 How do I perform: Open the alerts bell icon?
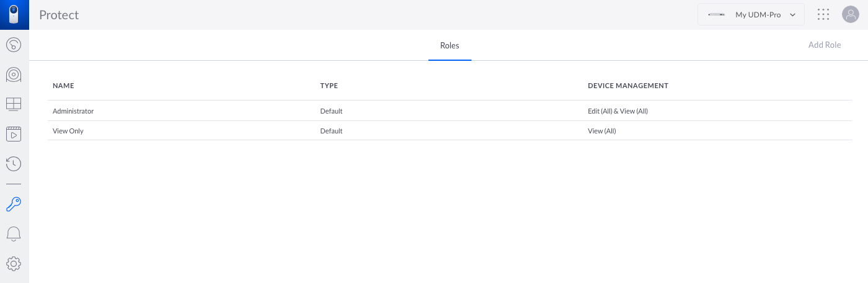click(14, 234)
